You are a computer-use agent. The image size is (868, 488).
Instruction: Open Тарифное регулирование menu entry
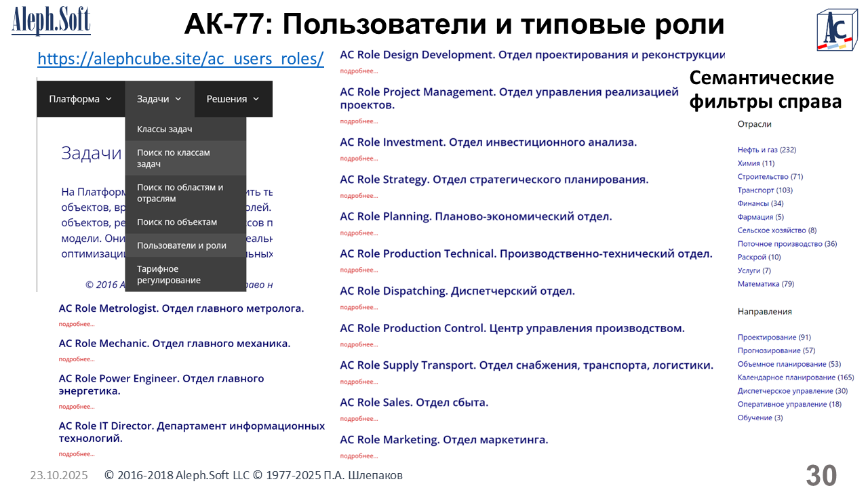[168, 274]
